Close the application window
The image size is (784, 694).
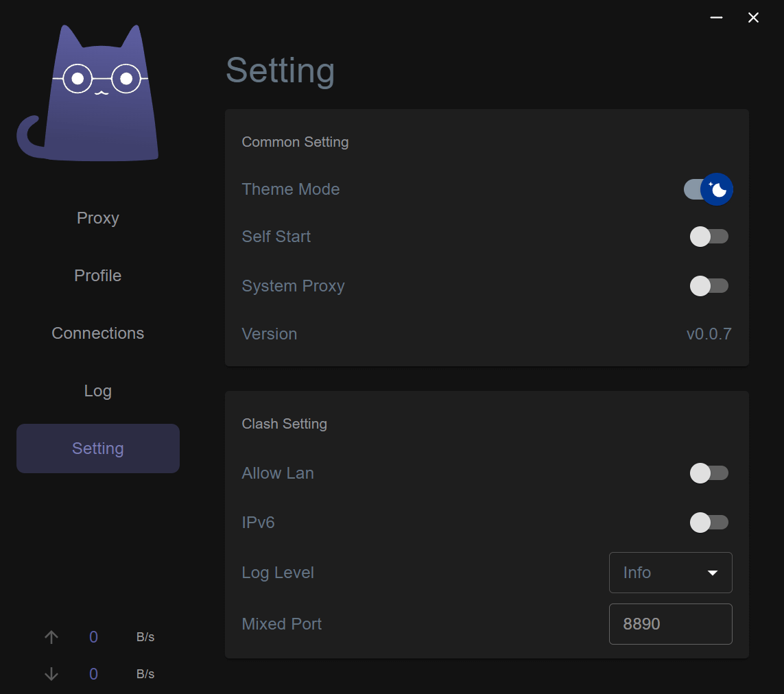[753, 18]
